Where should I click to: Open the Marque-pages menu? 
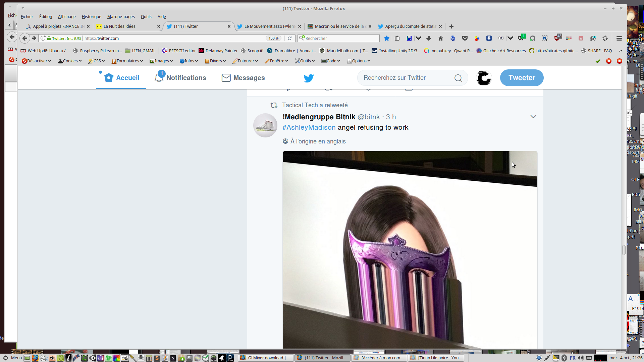tap(121, 16)
